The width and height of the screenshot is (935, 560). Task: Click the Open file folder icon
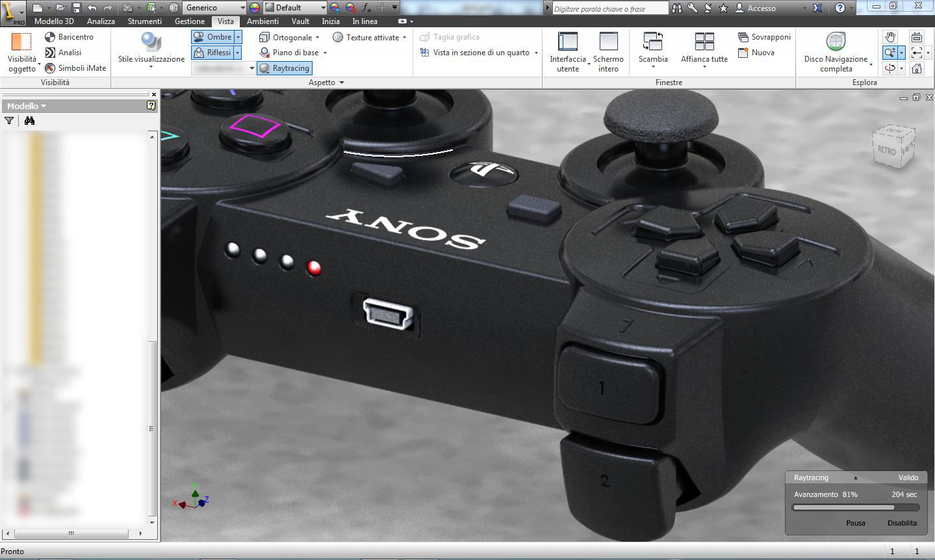point(60,8)
